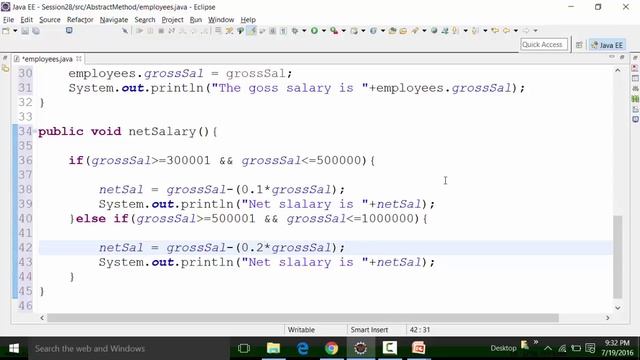Toggle Mark Occurrences highlighted toolbar button

pyautogui.click(x=251, y=31)
